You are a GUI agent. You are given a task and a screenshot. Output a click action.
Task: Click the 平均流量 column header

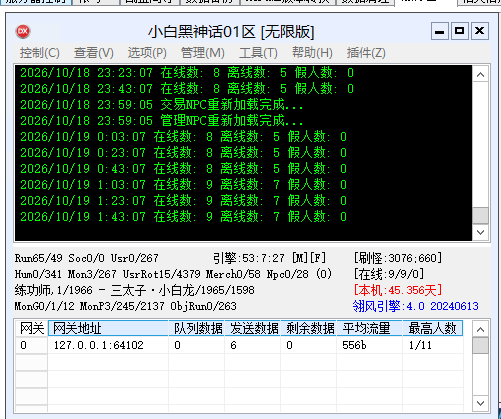coord(370,328)
